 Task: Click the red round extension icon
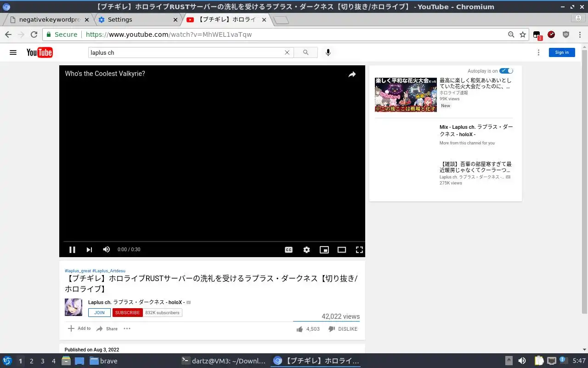point(551,34)
